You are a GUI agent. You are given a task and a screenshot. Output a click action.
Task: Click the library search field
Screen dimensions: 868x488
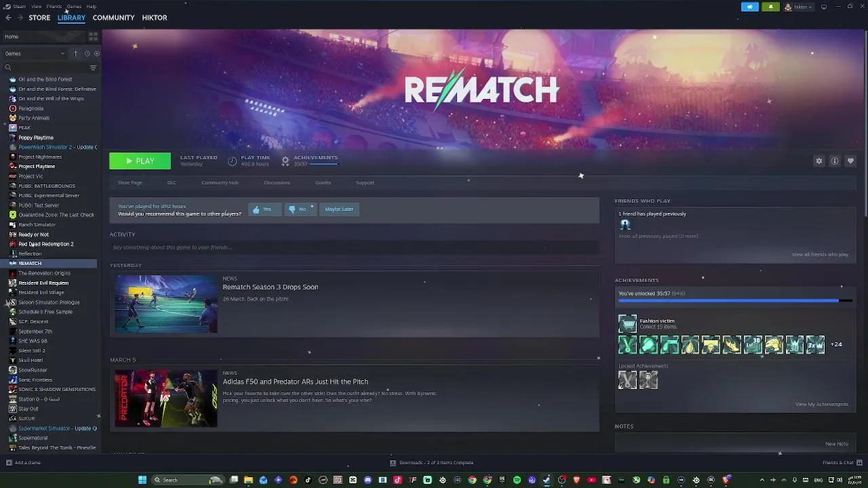coord(45,68)
